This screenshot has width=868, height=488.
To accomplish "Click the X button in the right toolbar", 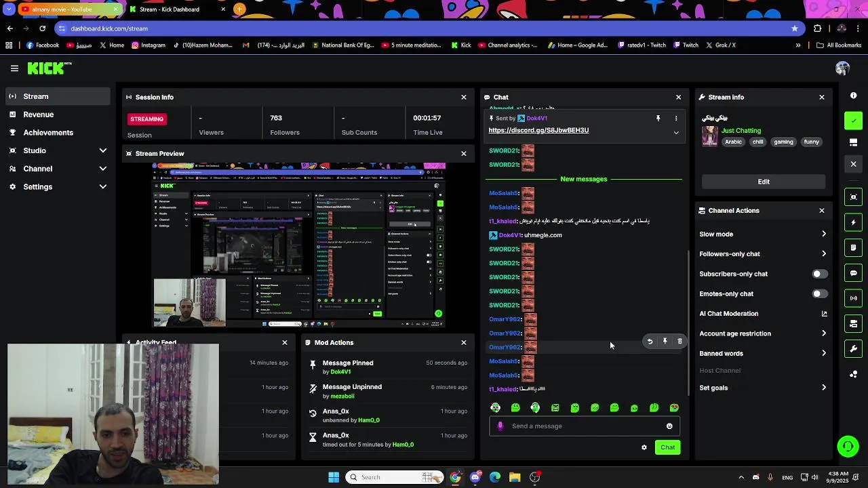I will click(x=853, y=164).
